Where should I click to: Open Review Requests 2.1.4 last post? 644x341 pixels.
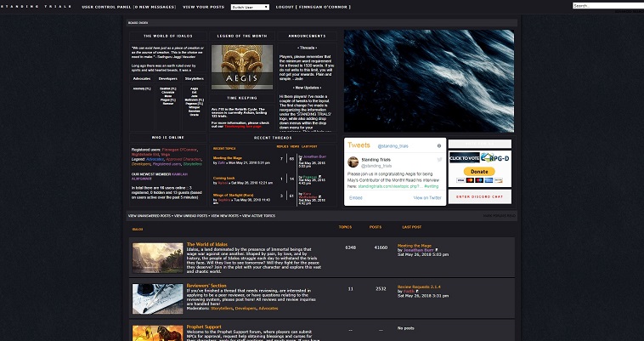tap(419, 287)
